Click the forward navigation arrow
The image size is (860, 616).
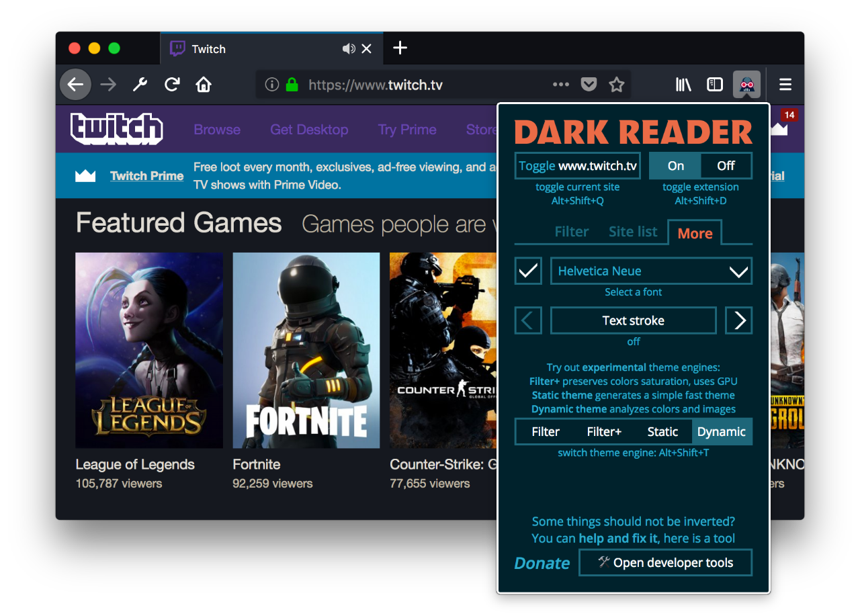click(107, 85)
